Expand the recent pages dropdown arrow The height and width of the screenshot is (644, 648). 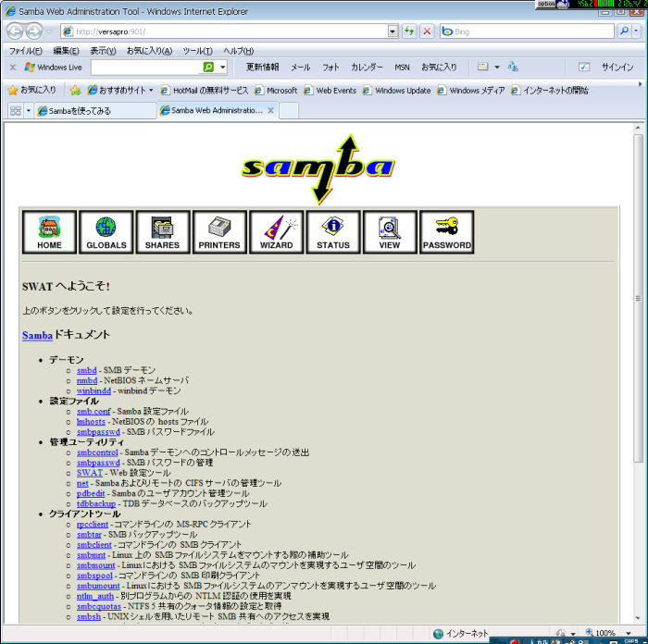click(49, 31)
